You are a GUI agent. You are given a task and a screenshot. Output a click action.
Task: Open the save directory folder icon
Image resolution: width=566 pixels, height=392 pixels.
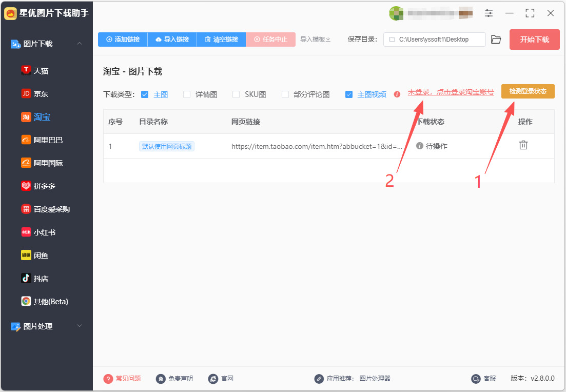496,40
